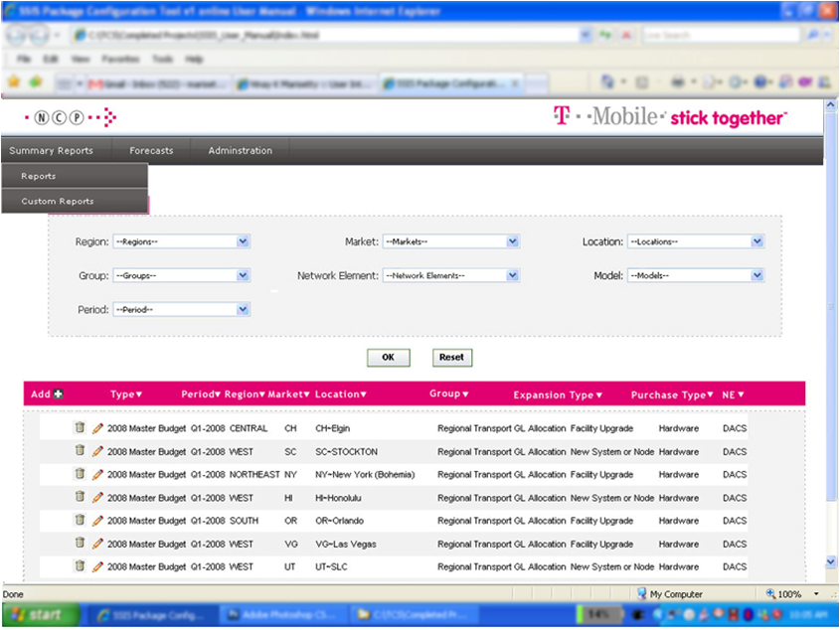Delete the OR-Orlando row
Screen dimensions: 840x630
(80, 520)
